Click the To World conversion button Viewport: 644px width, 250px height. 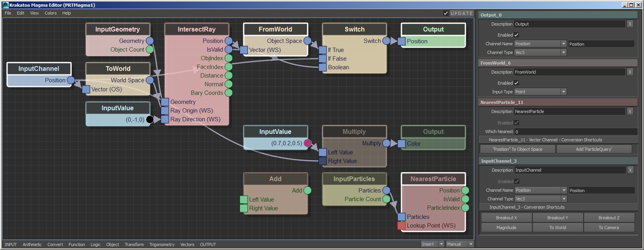coord(558,228)
